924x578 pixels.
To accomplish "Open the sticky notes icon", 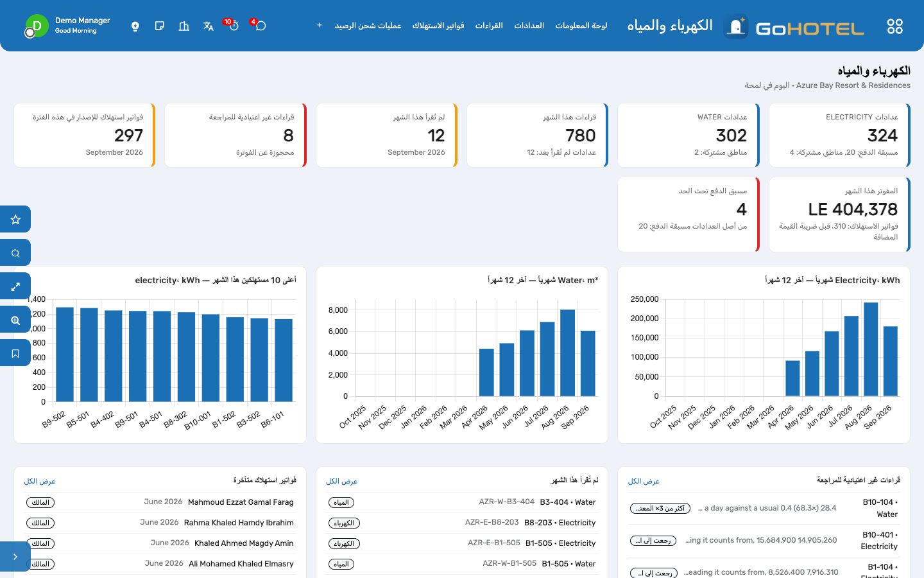I will [160, 26].
